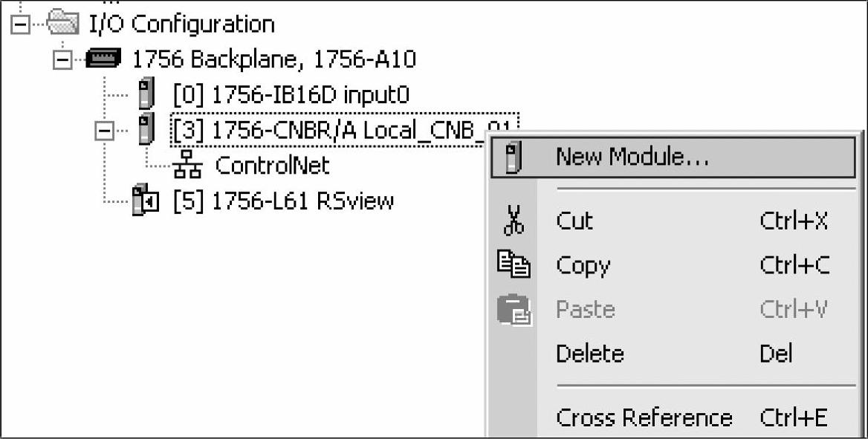Collapse the I/O Configuration tree node
The height and width of the screenshot is (439, 868).
click(20, 25)
